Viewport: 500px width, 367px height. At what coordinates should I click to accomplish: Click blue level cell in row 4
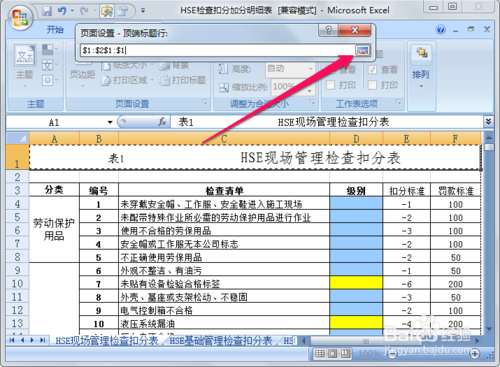click(x=356, y=204)
